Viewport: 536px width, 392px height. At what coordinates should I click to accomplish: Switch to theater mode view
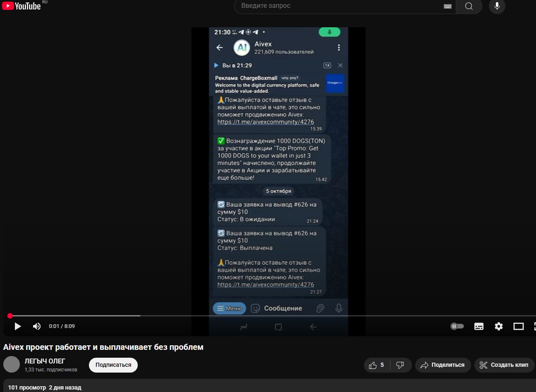[519, 326]
